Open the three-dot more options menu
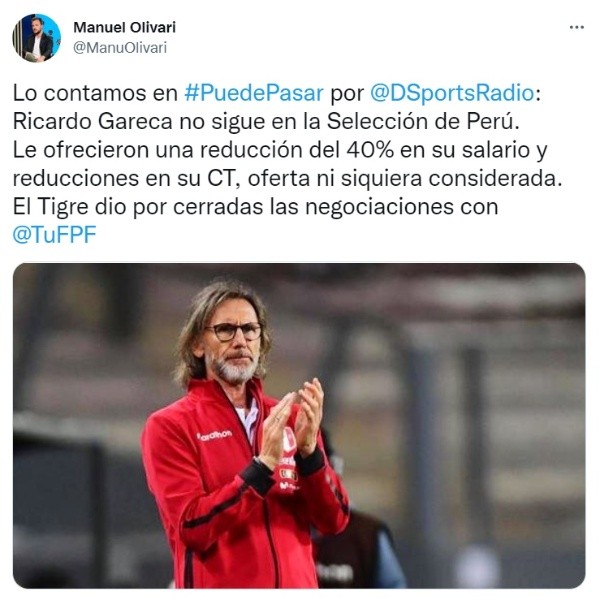Viewport: 600px width, 600px height. 576,27
